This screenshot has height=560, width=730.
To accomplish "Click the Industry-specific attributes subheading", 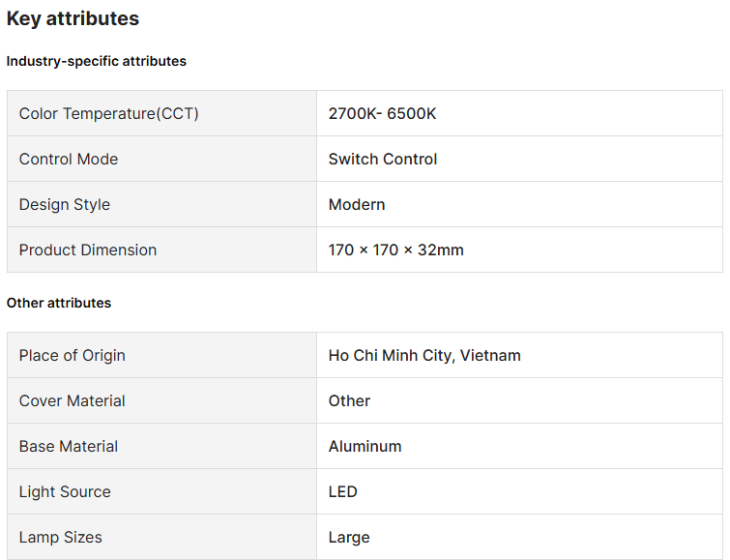I will tap(96, 61).
